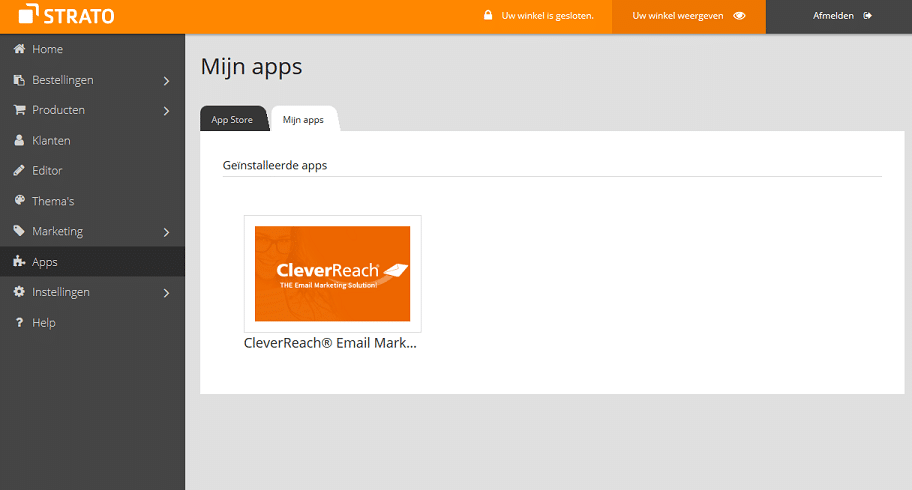Click the Thema's palette icon
Image resolution: width=912 pixels, height=490 pixels.
pos(19,200)
